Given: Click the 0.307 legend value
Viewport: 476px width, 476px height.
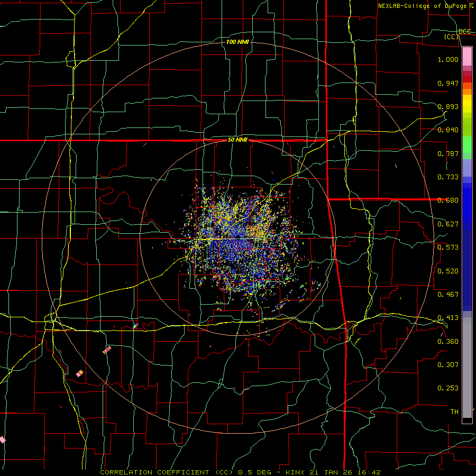Looking at the screenshot, I should pos(448,365).
